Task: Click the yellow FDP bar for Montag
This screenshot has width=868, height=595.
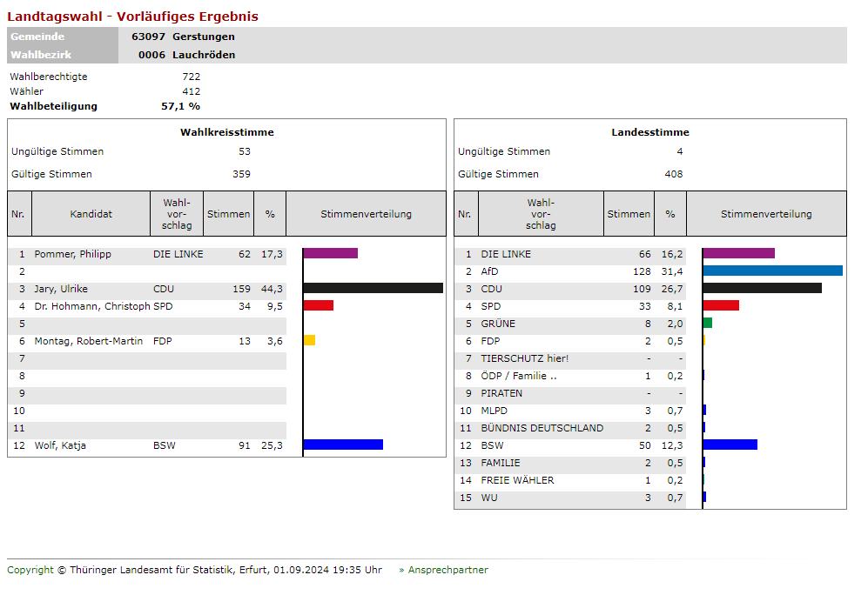Action: [309, 340]
